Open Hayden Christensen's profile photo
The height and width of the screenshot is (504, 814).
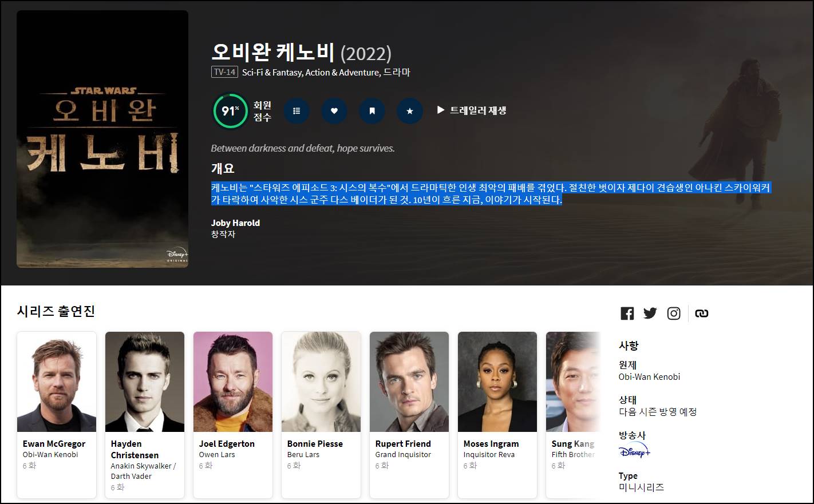point(145,382)
